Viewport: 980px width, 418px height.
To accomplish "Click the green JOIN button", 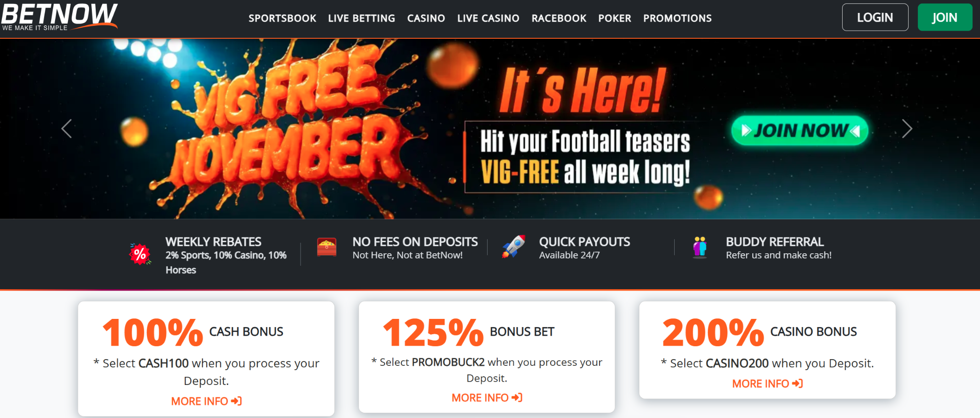I will [945, 17].
